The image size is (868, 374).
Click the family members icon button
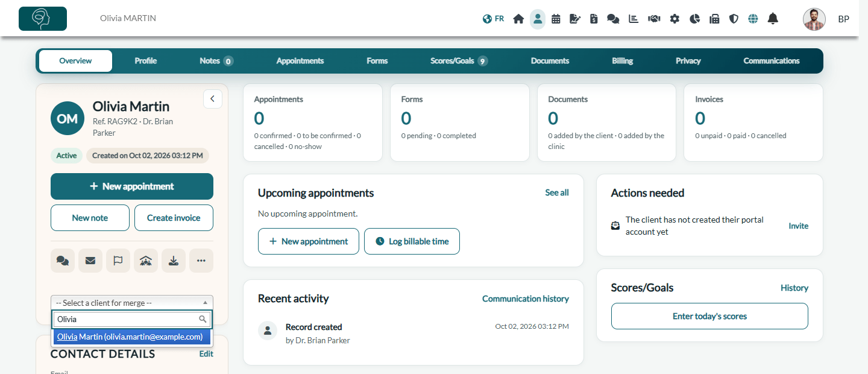(x=146, y=261)
